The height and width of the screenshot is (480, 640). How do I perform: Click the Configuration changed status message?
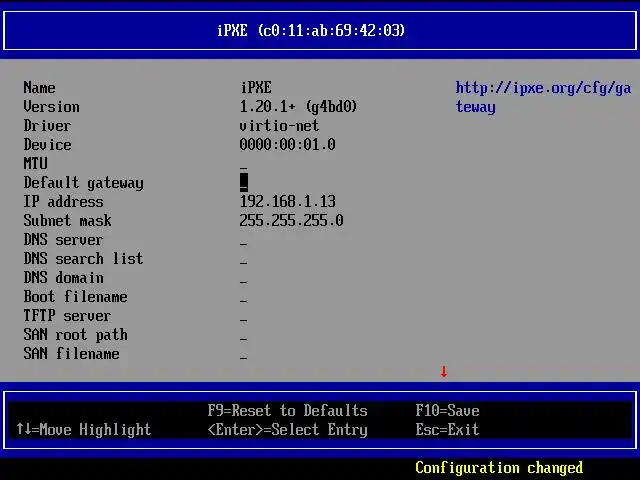[x=499, y=468]
